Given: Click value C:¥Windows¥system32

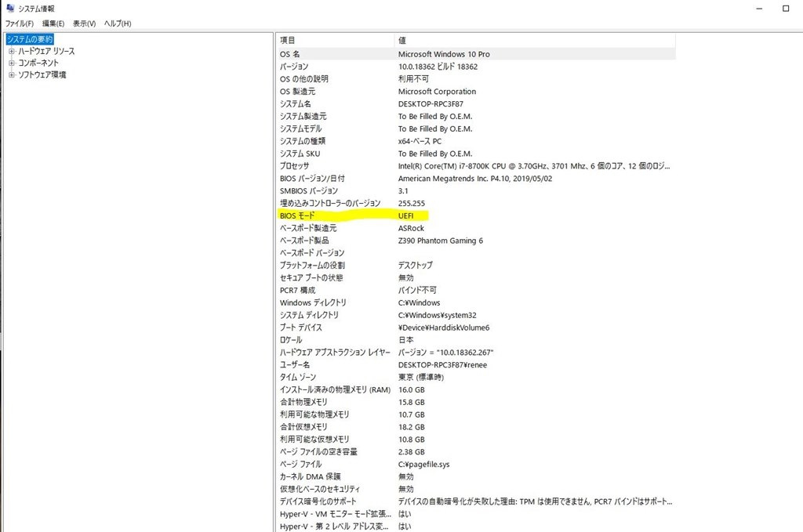Looking at the screenshot, I should (x=438, y=315).
